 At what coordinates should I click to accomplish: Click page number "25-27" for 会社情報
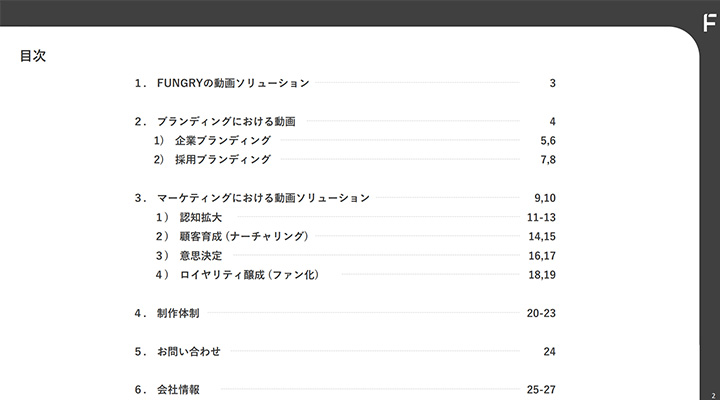tap(541, 389)
